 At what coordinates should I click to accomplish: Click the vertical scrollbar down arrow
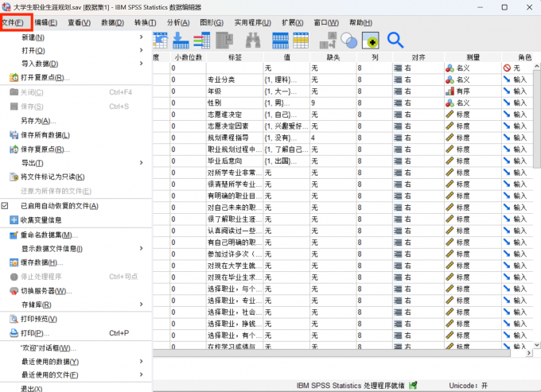click(536, 345)
